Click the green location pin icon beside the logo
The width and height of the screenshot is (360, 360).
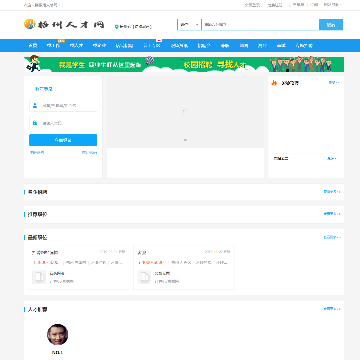click(x=117, y=27)
